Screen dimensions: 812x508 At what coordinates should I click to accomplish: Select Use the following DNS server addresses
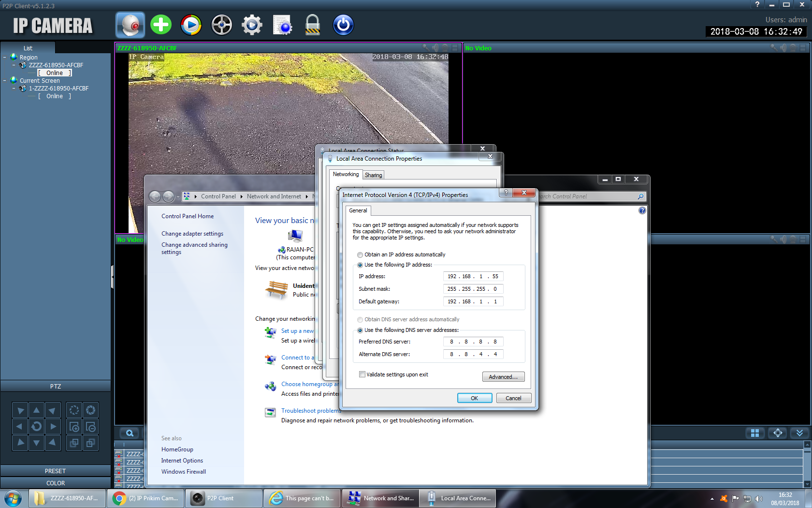point(360,330)
